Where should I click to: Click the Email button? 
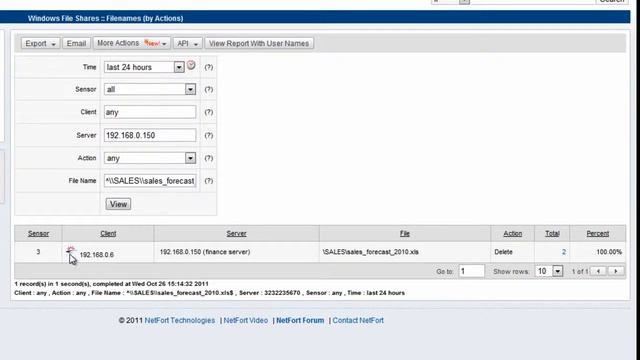(76, 43)
